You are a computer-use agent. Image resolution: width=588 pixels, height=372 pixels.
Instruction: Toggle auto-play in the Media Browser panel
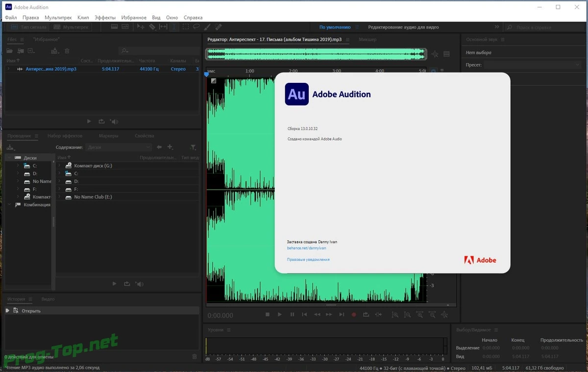(140, 283)
